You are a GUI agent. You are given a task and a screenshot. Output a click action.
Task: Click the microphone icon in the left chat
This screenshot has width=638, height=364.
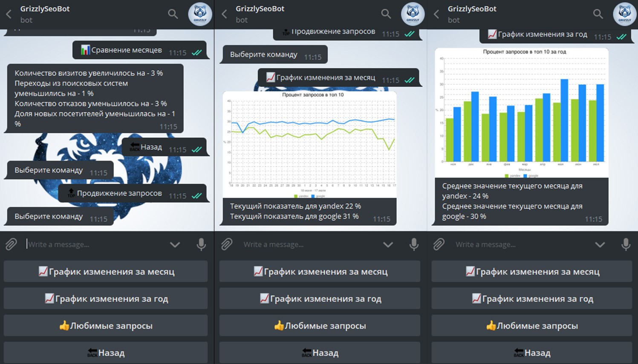point(201,244)
